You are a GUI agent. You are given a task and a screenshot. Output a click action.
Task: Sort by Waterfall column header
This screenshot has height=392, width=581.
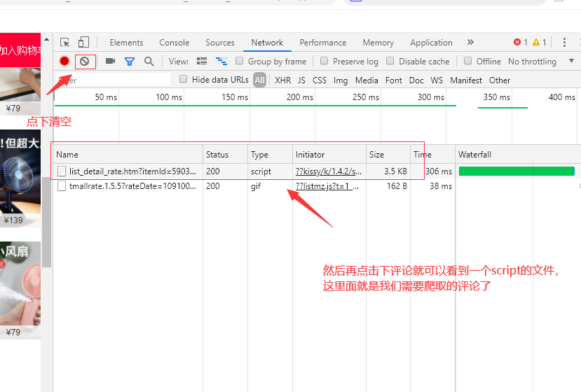[518, 155]
